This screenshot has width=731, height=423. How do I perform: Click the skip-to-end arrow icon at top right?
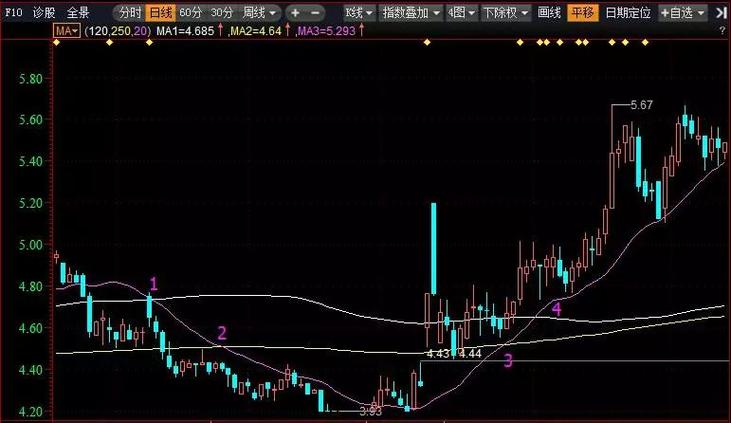721,13
